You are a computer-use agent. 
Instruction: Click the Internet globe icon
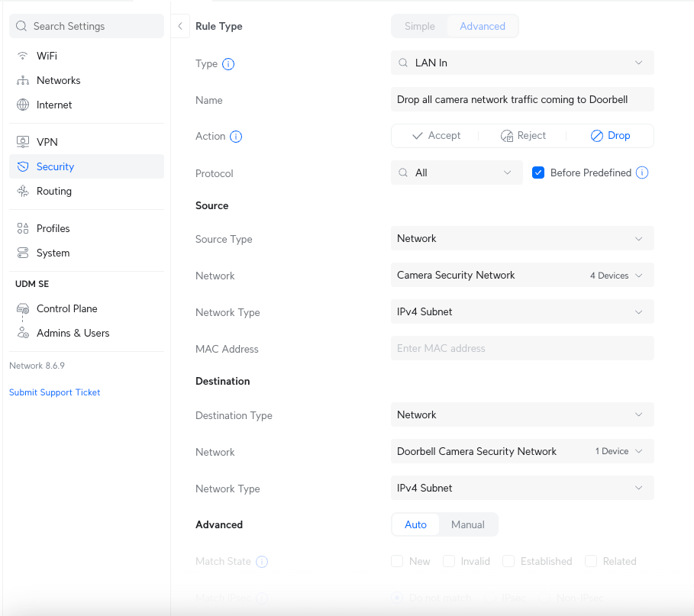[x=23, y=105]
